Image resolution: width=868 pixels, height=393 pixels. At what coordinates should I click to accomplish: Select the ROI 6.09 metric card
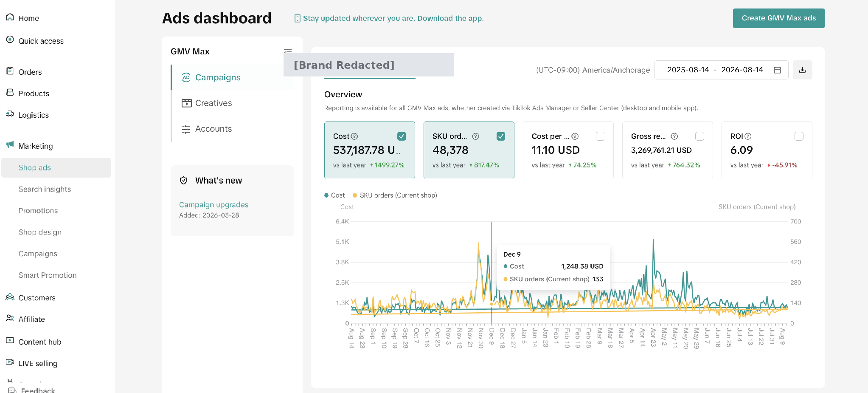point(767,150)
